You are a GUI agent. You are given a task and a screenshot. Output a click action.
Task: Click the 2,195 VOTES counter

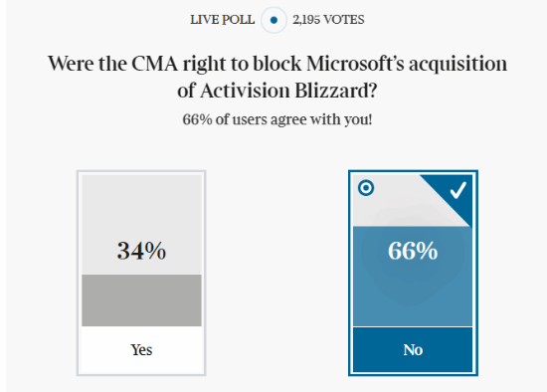328,20
